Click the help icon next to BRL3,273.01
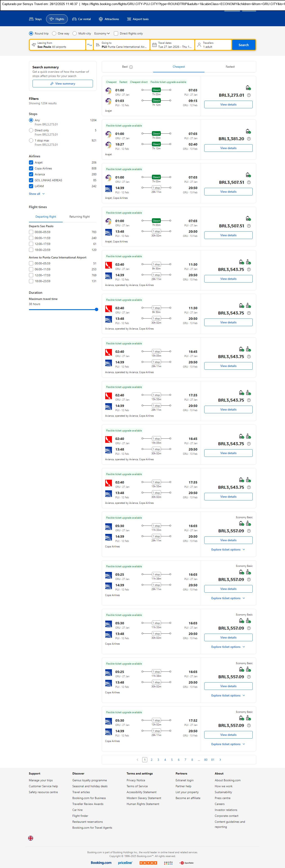 tap(249, 95)
